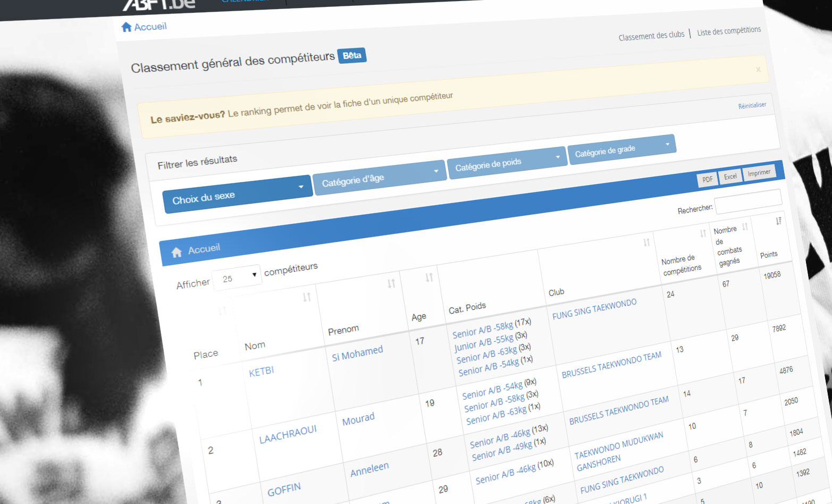Go to Liste des compétitions
This screenshot has height=504, width=832.
[728, 31]
